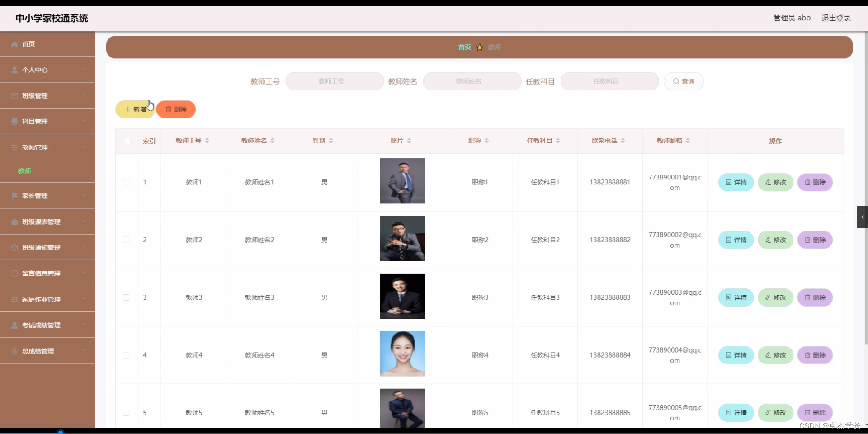Click the 退出登录 link
This screenshot has width=868, height=434.
(835, 18)
